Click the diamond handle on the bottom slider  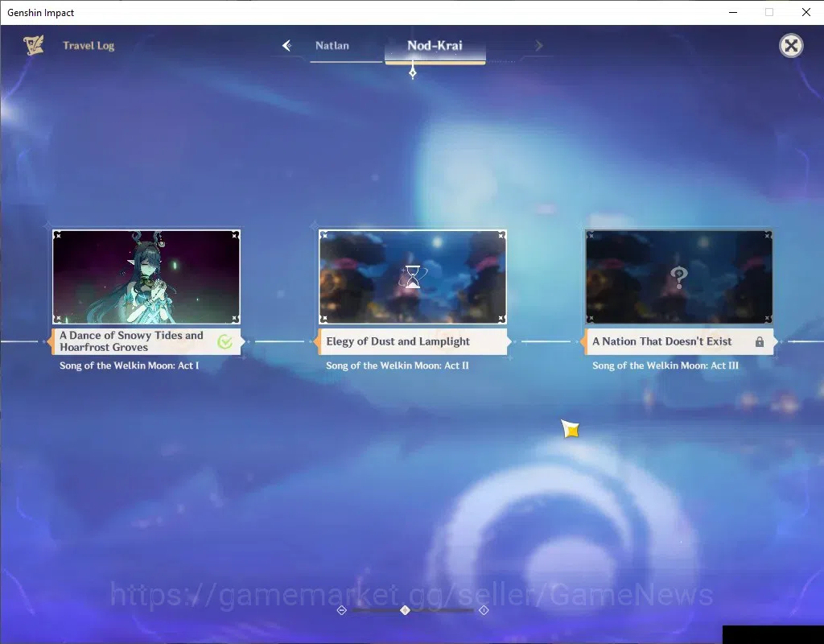(405, 610)
